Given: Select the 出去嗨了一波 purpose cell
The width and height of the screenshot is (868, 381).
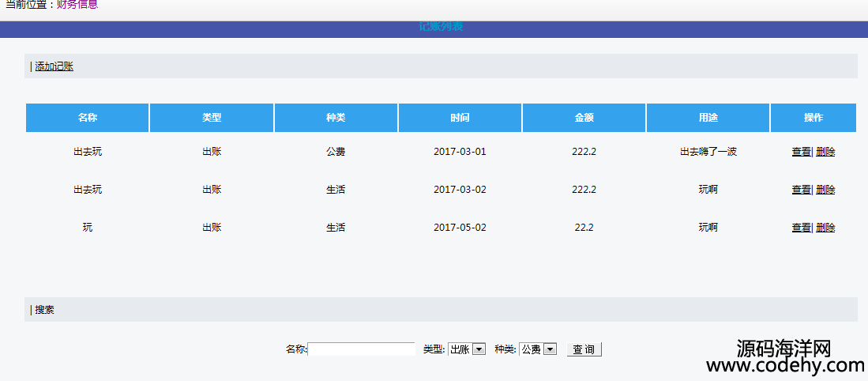Looking at the screenshot, I should click(x=708, y=152).
